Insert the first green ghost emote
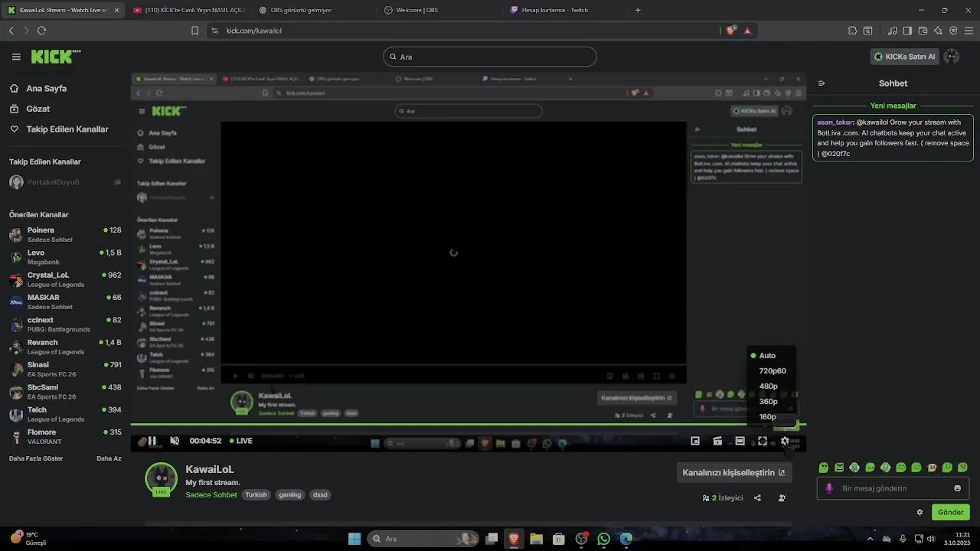The width and height of the screenshot is (980, 551). coord(824,468)
